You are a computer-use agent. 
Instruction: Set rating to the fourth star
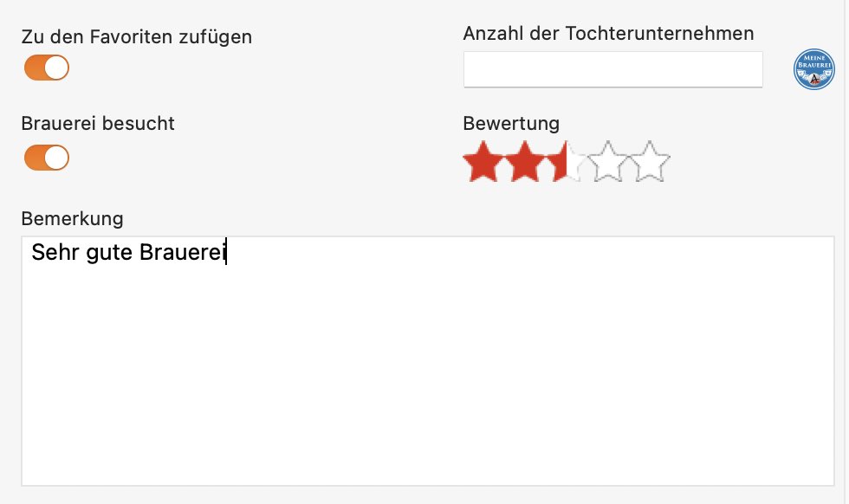point(608,161)
